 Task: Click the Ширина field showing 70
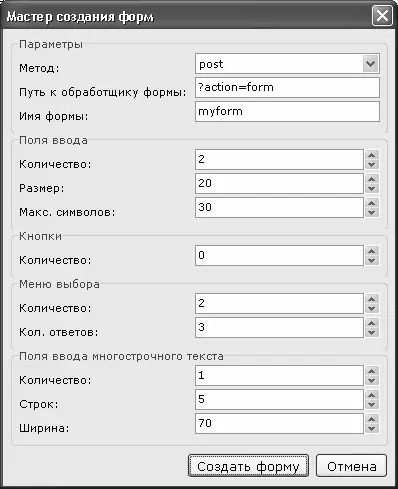[x=279, y=424]
